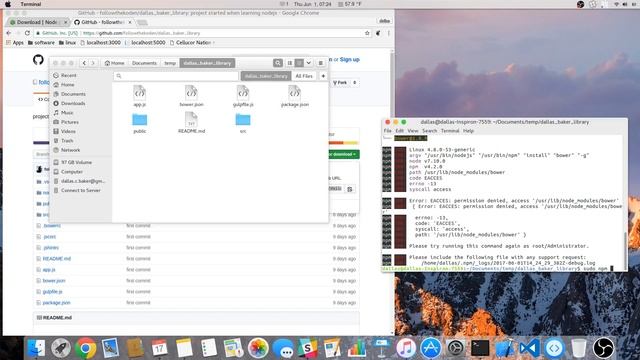The image size is (640, 360).
Task: Switch to the Download Node.js Chrome tab
Action: click(38, 22)
